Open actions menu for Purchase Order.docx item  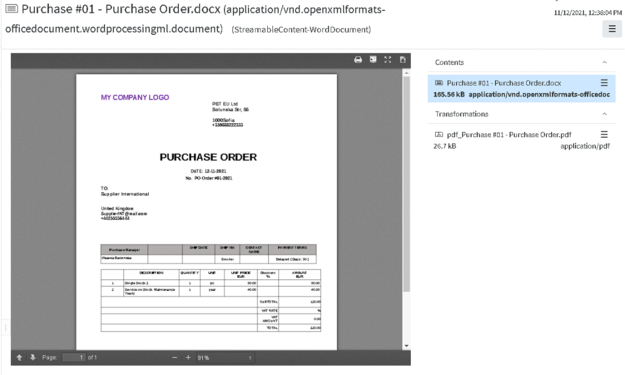[x=604, y=82]
